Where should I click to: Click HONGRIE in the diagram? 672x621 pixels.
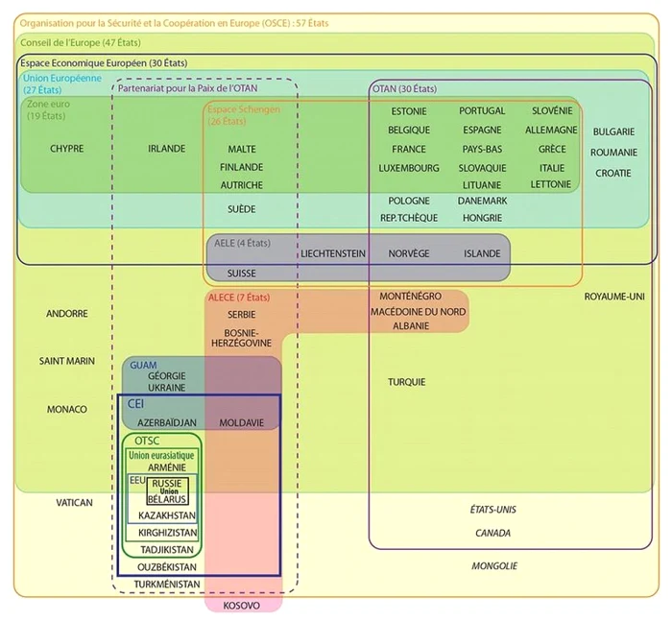(482, 218)
